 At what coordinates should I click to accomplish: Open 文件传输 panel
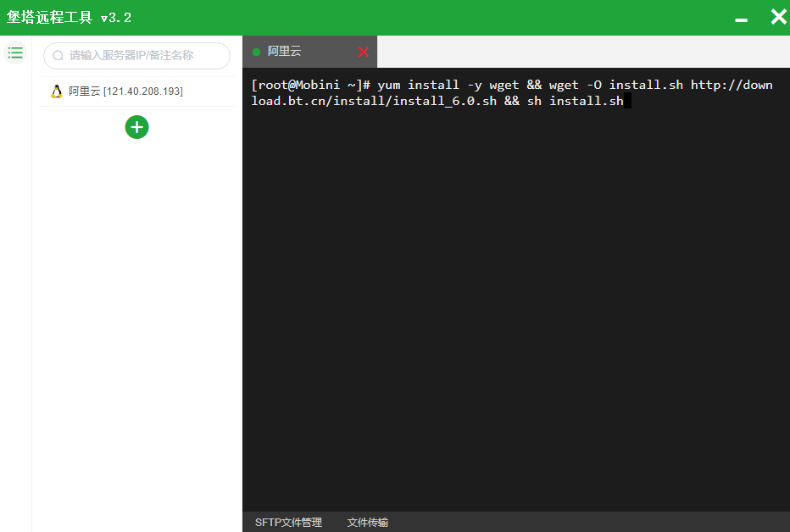pos(367,523)
